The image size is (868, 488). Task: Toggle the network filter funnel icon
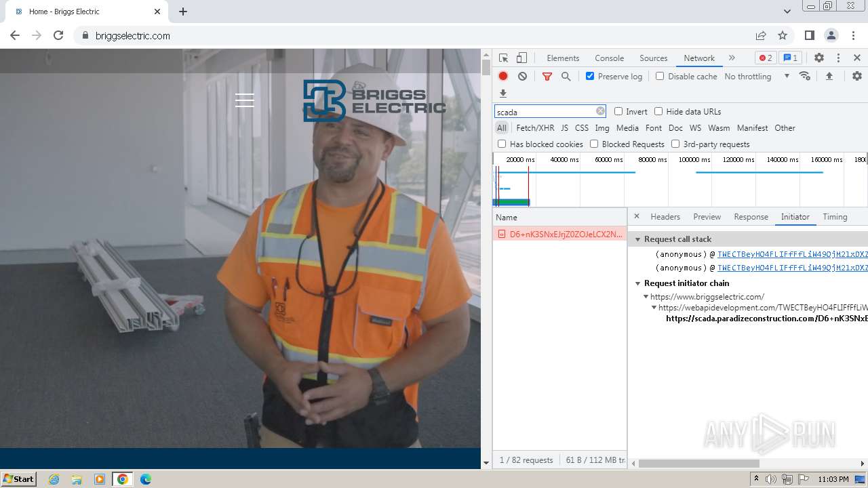[x=547, y=76]
